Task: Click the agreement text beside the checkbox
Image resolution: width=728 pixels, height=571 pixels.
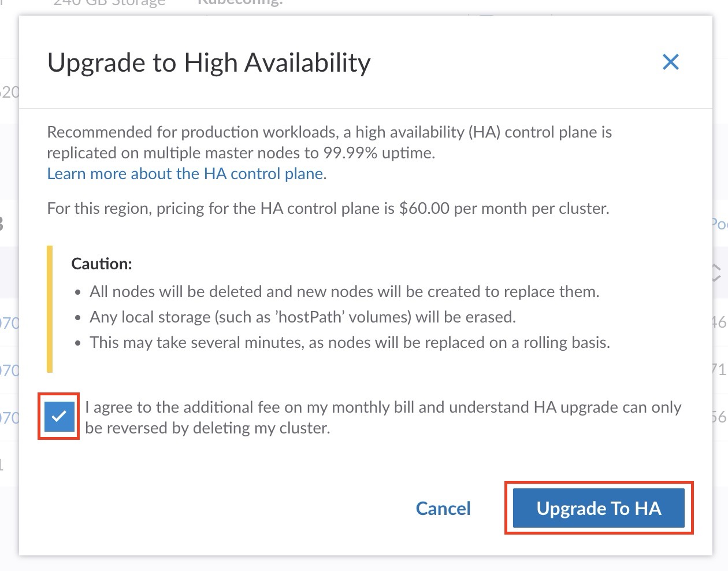Action: 382,417
